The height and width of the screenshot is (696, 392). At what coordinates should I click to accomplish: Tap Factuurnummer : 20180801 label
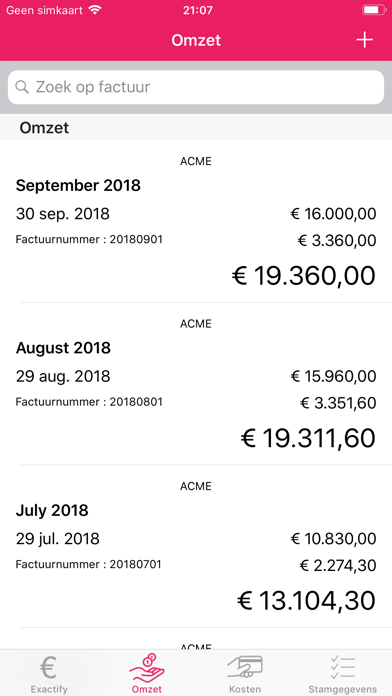[x=89, y=402]
